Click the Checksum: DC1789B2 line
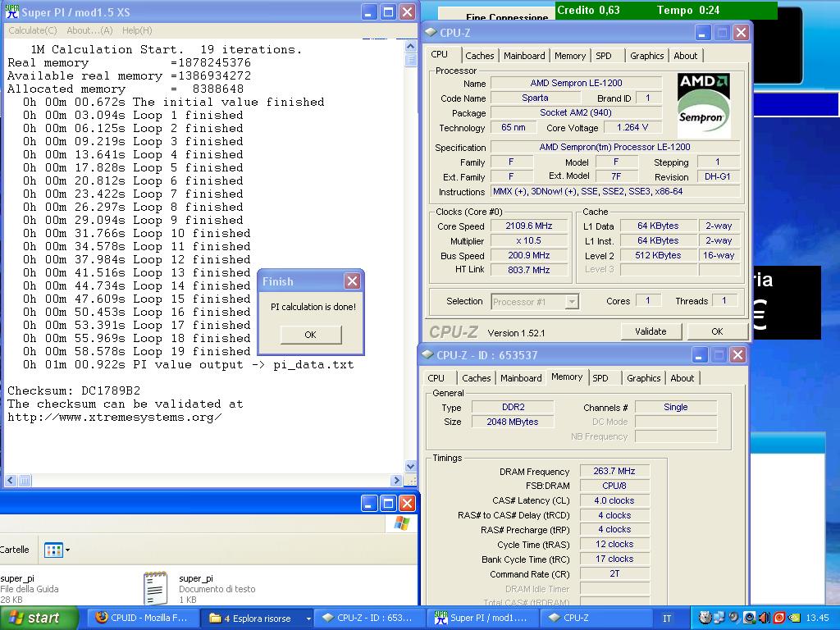 pos(74,390)
